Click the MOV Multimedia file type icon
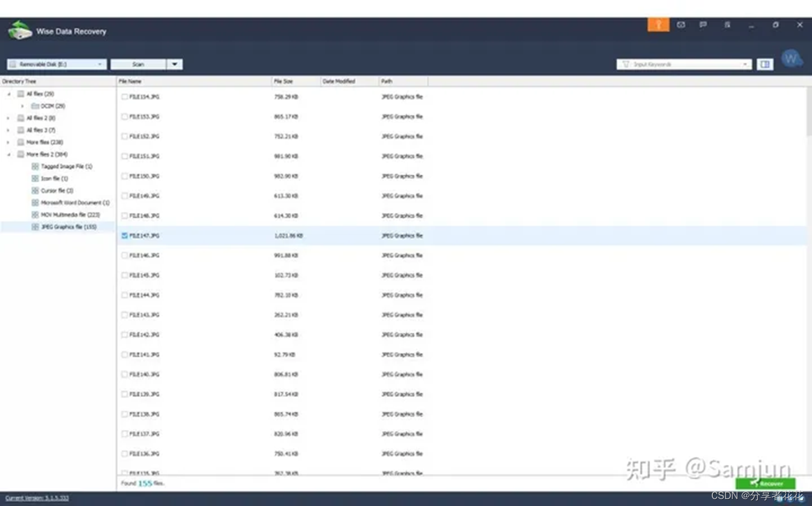812x506 pixels. [35, 214]
